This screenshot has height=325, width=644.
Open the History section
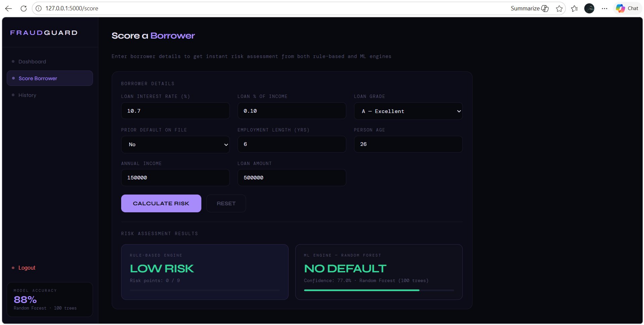click(27, 95)
